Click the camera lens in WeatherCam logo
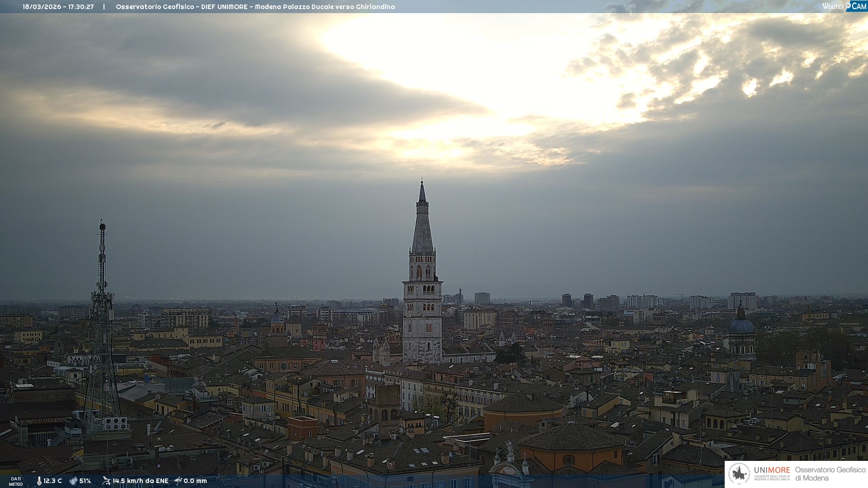 pos(848,5)
